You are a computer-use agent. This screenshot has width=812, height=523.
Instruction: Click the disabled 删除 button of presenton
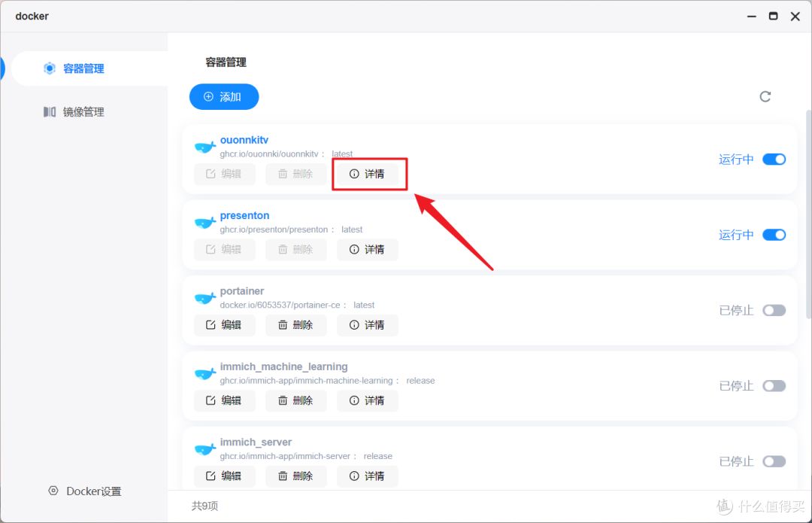point(295,249)
